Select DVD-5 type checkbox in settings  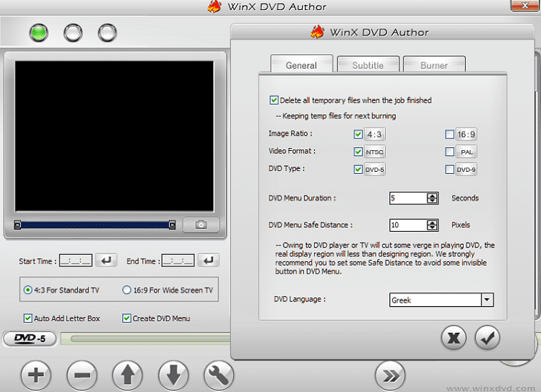pos(358,169)
